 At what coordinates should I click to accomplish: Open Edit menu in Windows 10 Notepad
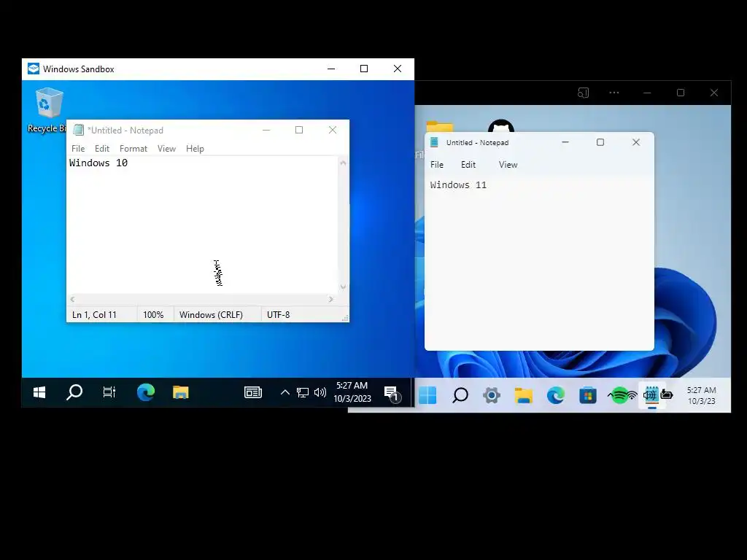point(102,149)
